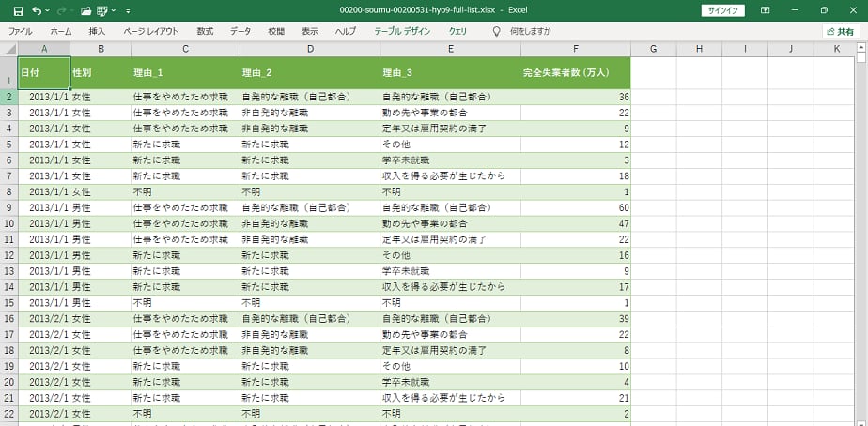Click the サインイン button
The image size is (868, 426).
pos(723,10)
